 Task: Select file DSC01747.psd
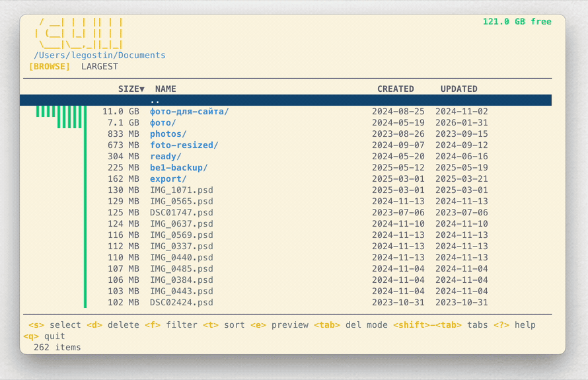coord(182,213)
